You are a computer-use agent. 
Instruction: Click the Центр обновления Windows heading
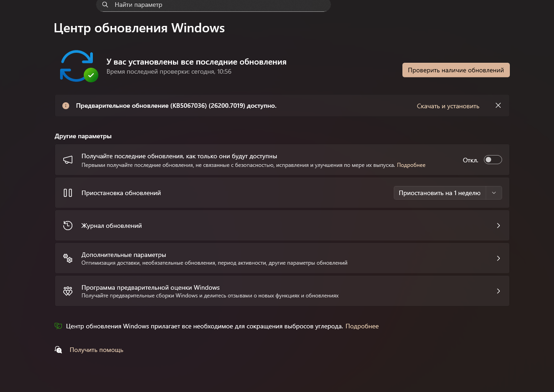coord(139,28)
